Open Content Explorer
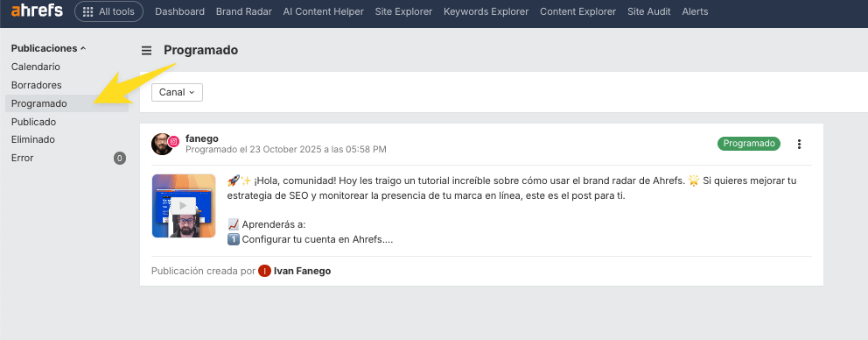 [577, 11]
